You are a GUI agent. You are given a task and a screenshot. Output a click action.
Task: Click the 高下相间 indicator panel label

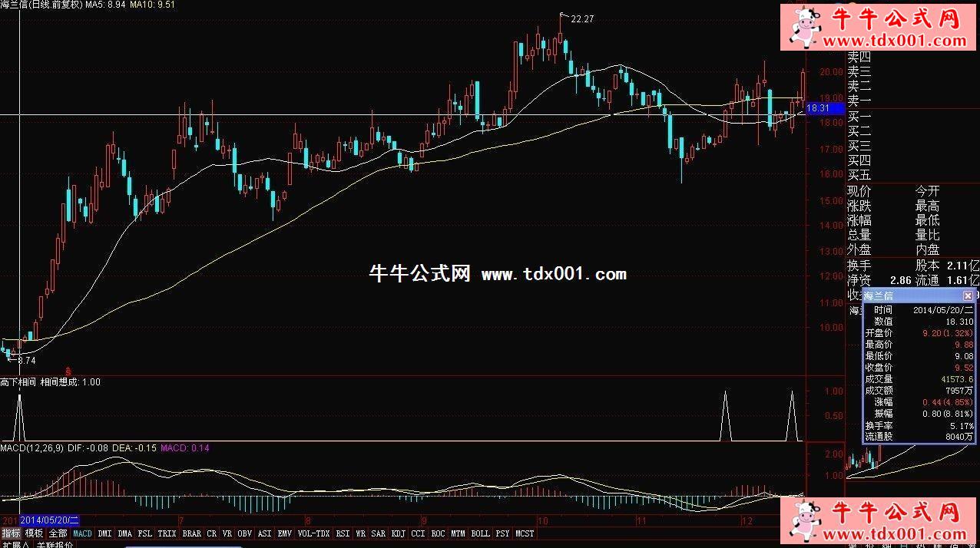point(18,382)
